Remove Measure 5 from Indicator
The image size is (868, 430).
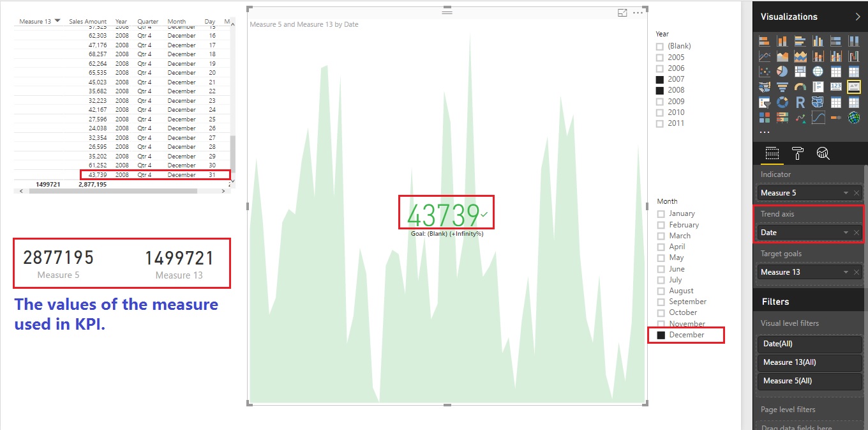[857, 193]
